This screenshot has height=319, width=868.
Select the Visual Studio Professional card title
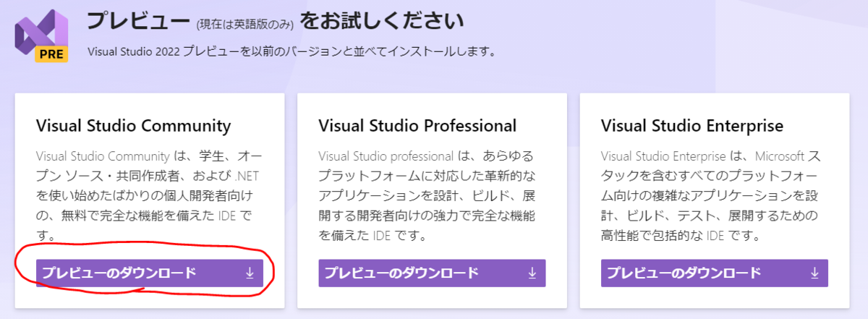[x=417, y=126]
